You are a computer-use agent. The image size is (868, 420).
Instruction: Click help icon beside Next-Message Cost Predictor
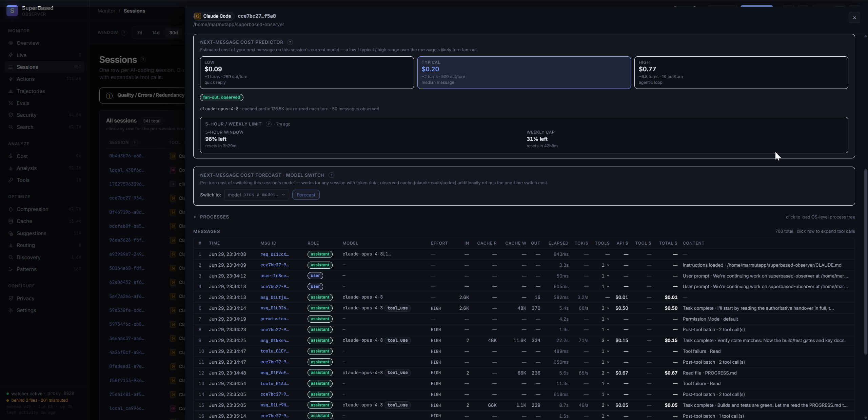point(290,42)
